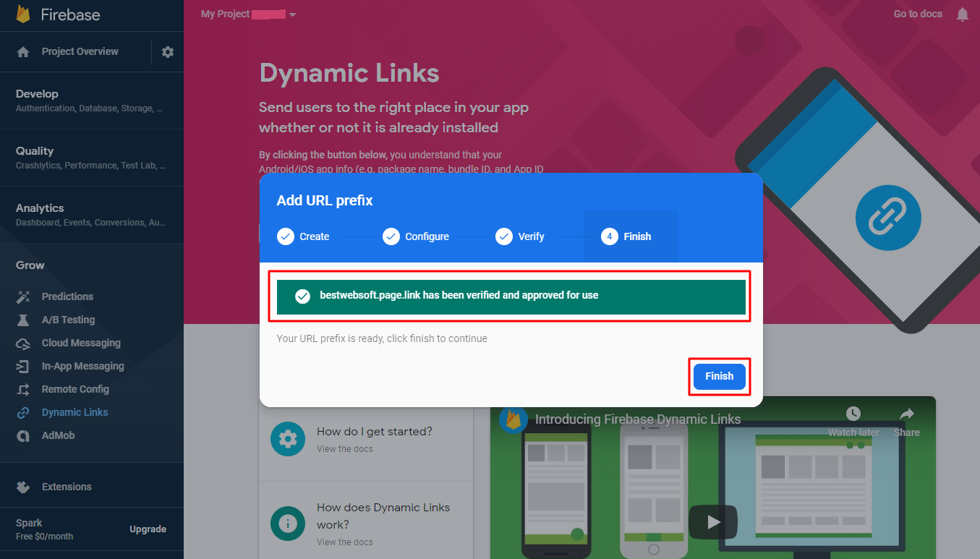Open notifications bell icon
Viewport: 980px width, 559px height.
pos(963,14)
